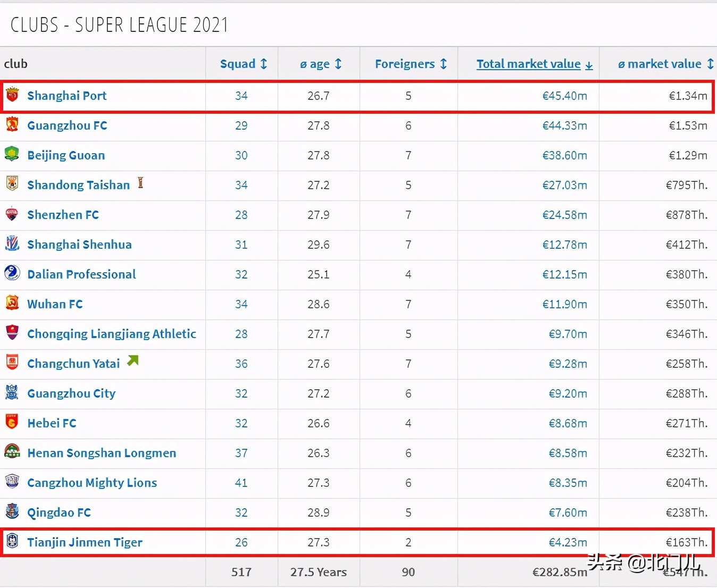
Task: Sort table by Foreigners column
Action: pyautogui.click(x=411, y=64)
